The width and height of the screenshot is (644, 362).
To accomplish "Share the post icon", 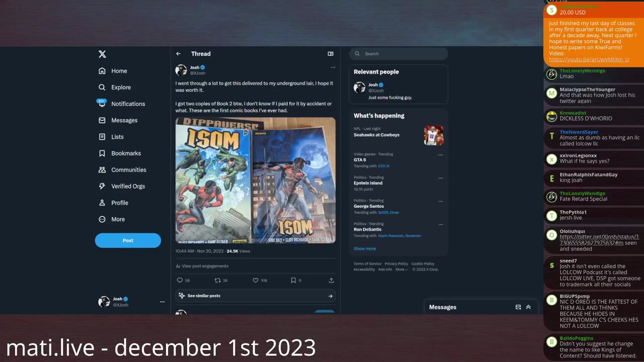I will 331,281.
